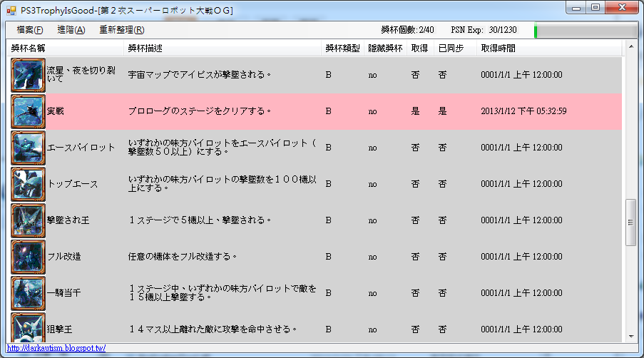Click description 宇宙マップでアイビスが撃墜される
Image resolution: width=644 pixels, height=358 pixels.
[200, 75]
